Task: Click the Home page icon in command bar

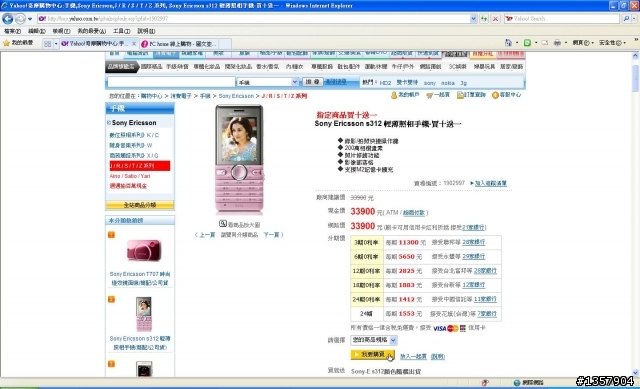Action: click(x=508, y=42)
